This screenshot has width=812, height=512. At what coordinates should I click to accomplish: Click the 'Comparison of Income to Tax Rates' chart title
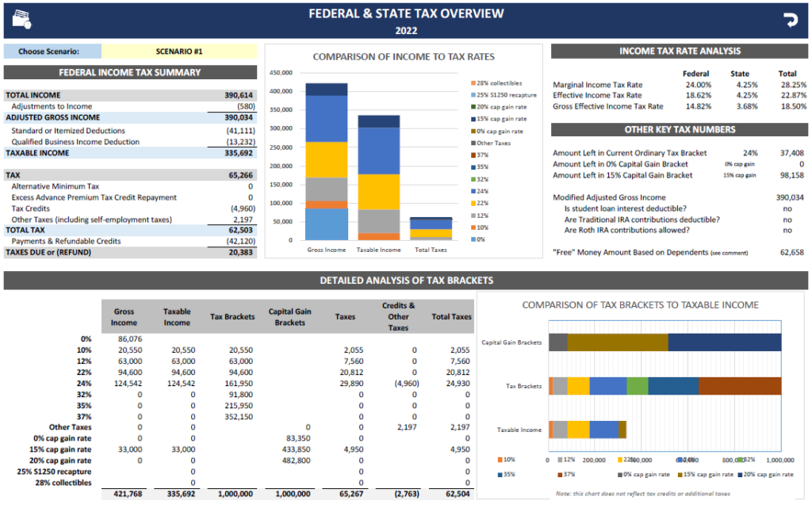pyautogui.click(x=404, y=57)
